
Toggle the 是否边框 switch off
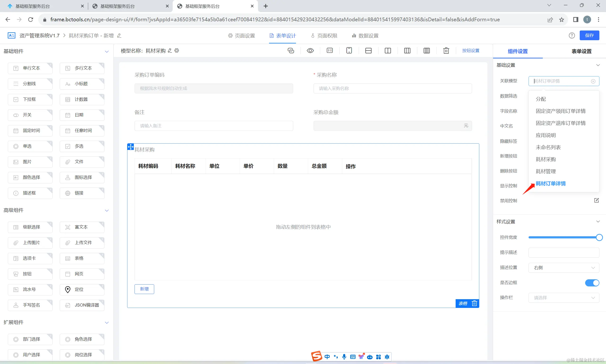tap(592, 283)
